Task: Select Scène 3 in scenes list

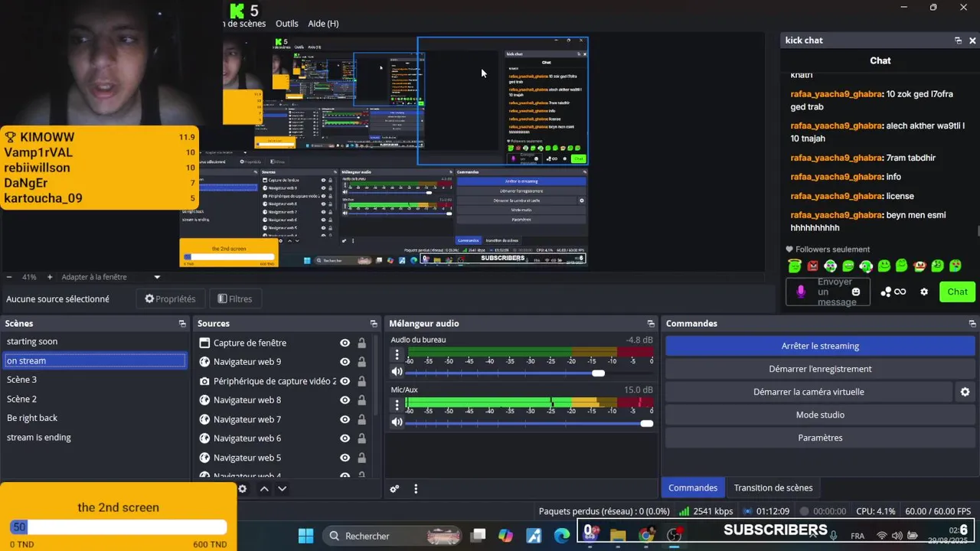Action: pos(95,380)
